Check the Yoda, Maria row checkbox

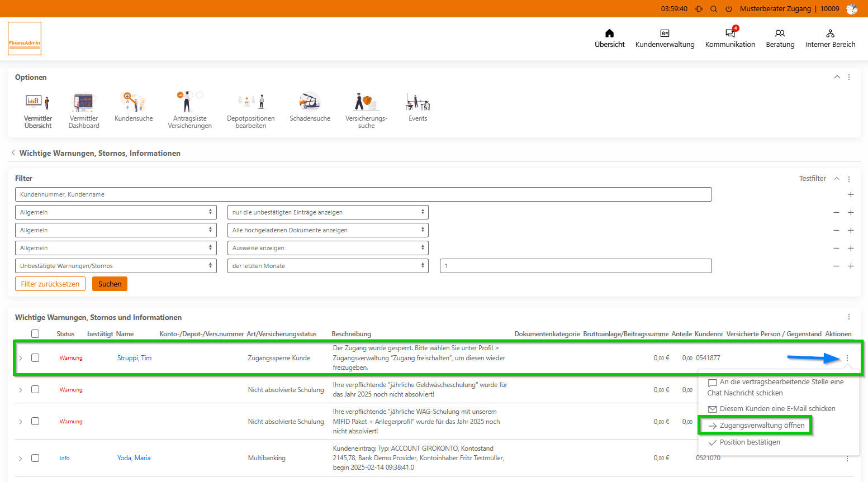[x=35, y=458]
